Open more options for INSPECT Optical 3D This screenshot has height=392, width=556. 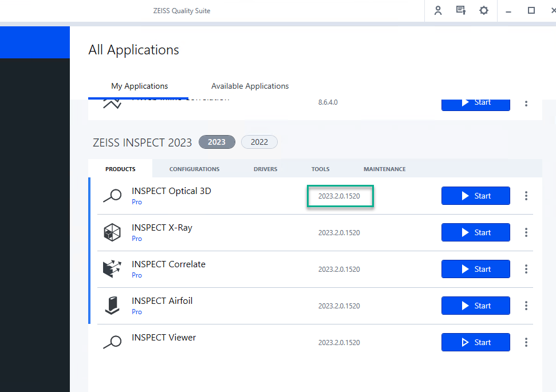pos(526,196)
